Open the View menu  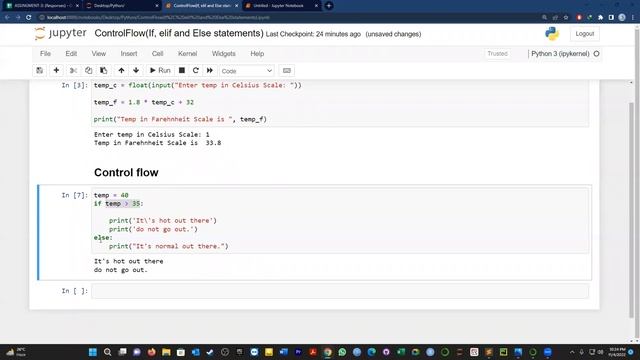98,53
